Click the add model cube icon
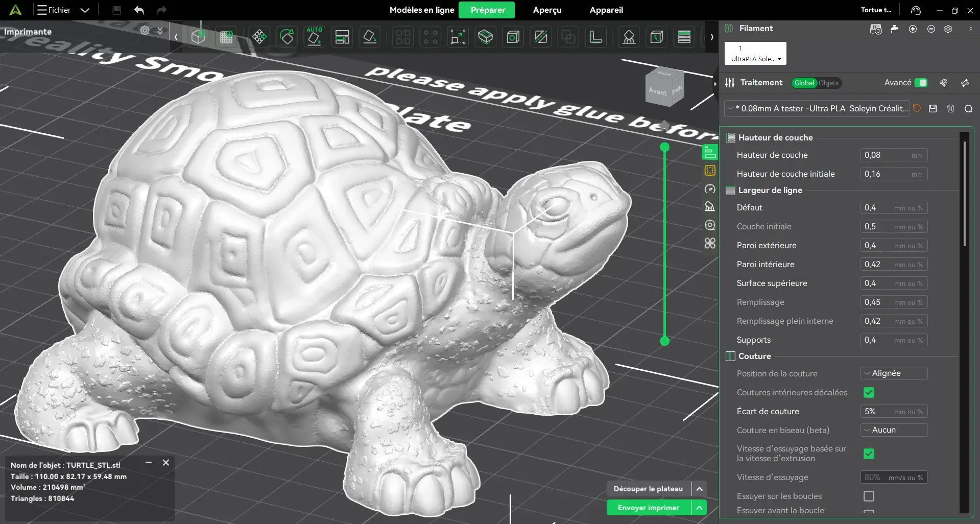Screen dimensions: 980x524 pos(198,37)
